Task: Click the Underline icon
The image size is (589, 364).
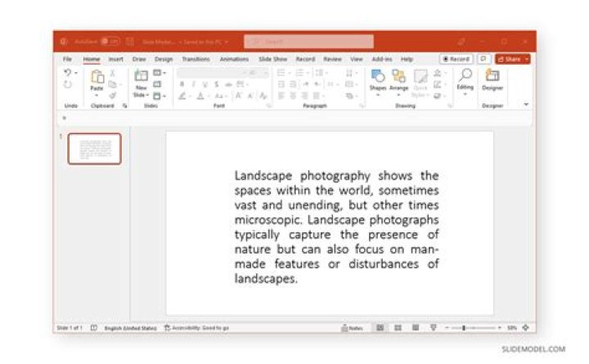Action: click(205, 84)
